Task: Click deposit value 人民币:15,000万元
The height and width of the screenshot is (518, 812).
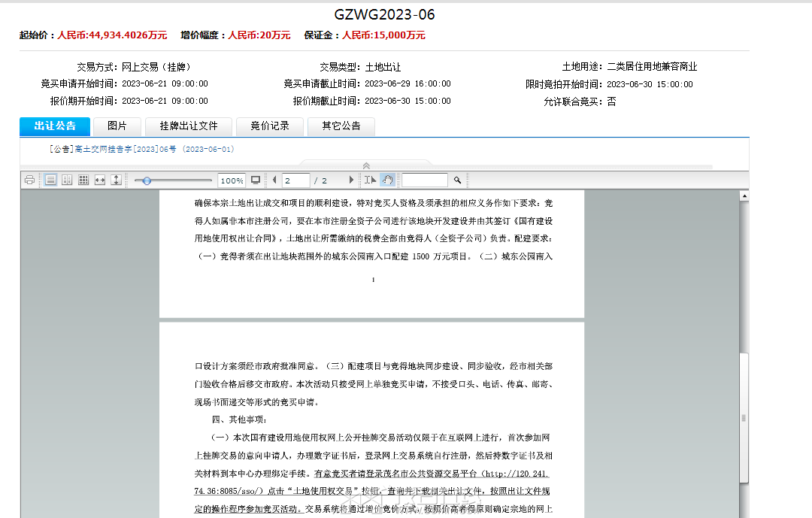Action: (383, 35)
